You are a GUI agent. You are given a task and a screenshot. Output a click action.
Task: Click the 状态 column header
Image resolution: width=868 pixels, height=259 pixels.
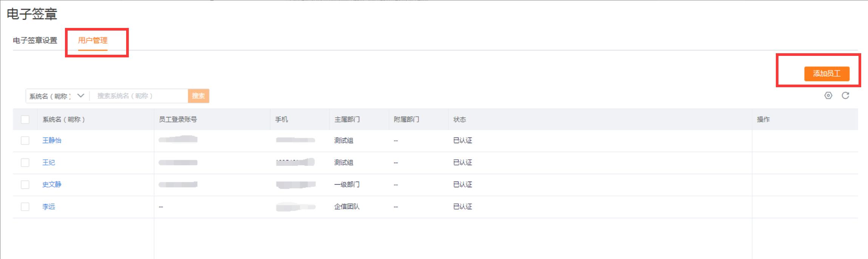(460, 119)
